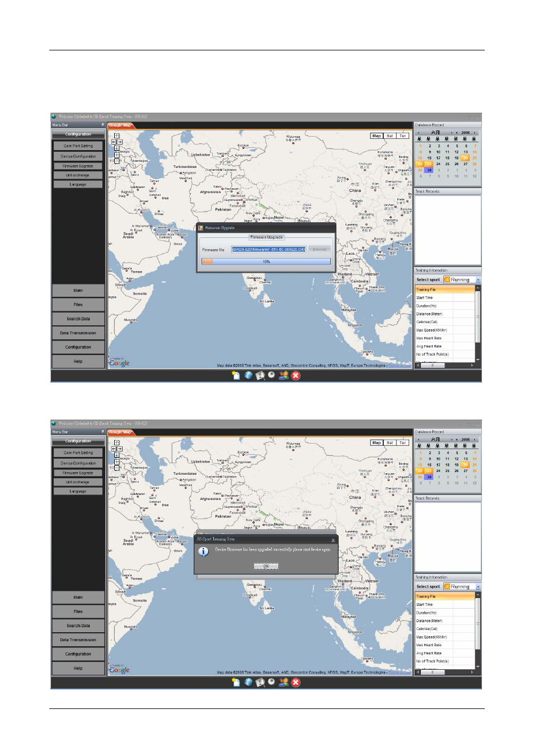Open Unit exchange in top screenshot
This screenshot has height=756, width=534.
click(x=78, y=175)
